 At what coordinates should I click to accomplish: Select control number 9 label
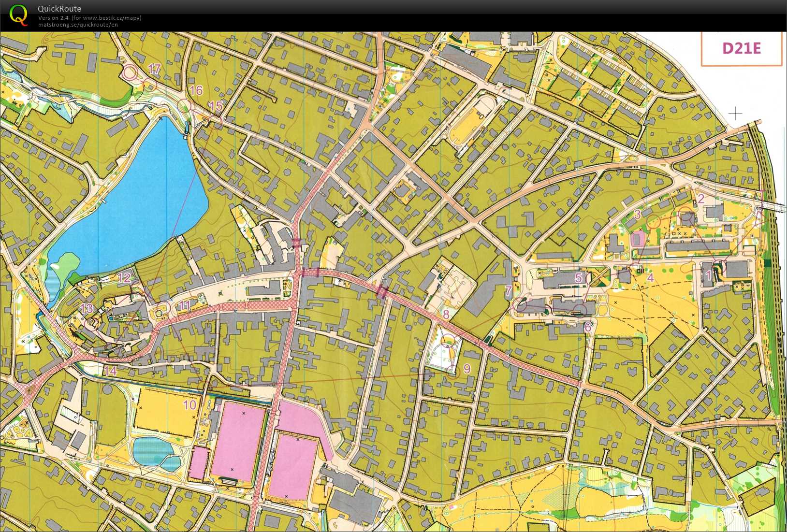point(467,369)
